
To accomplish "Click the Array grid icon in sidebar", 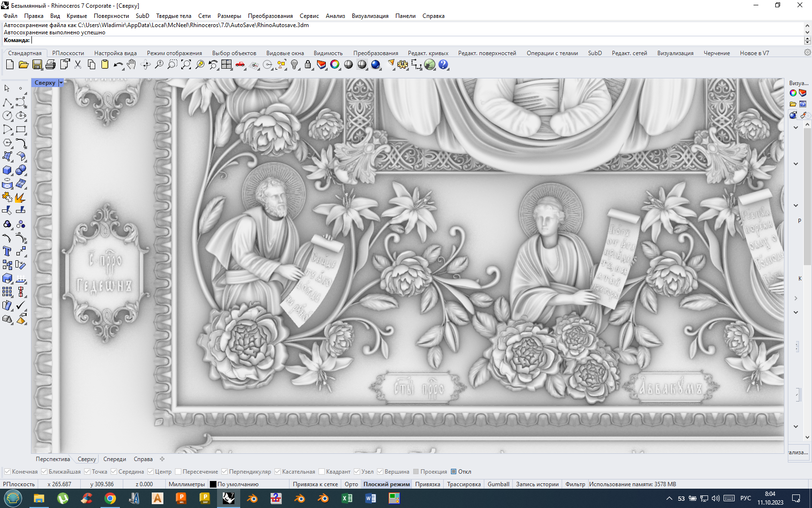I will [x=7, y=292].
